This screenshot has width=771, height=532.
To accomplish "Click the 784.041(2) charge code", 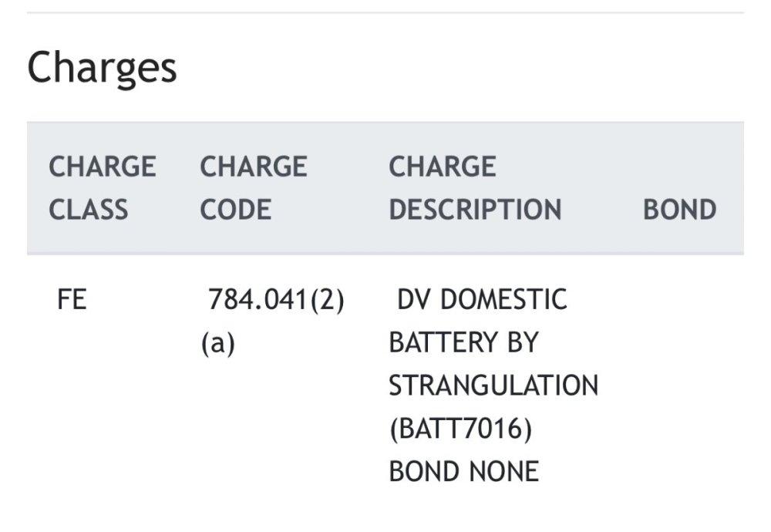I will click(x=276, y=300).
